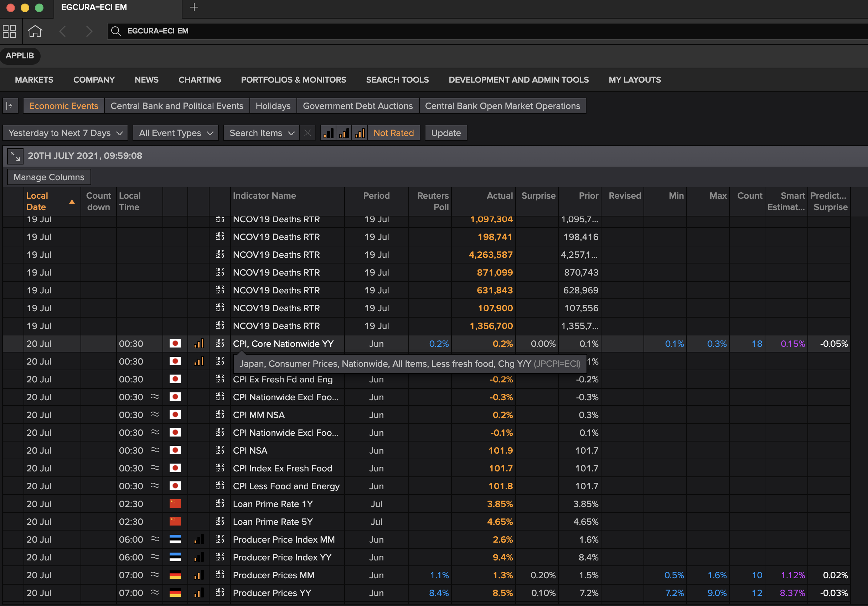This screenshot has height=606, width=868.
Task: Select the CPI Index Ex Fresh Food indicator
Action: 283,468
